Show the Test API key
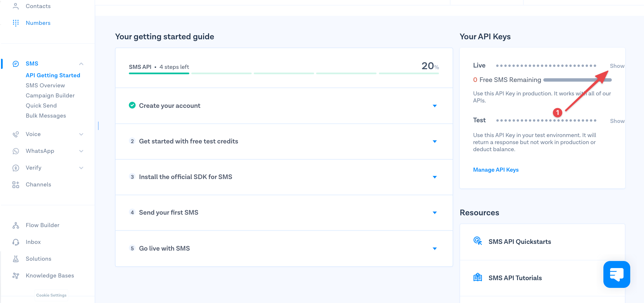The height and width of the screenshot is (303, 644). pos(617,121)
